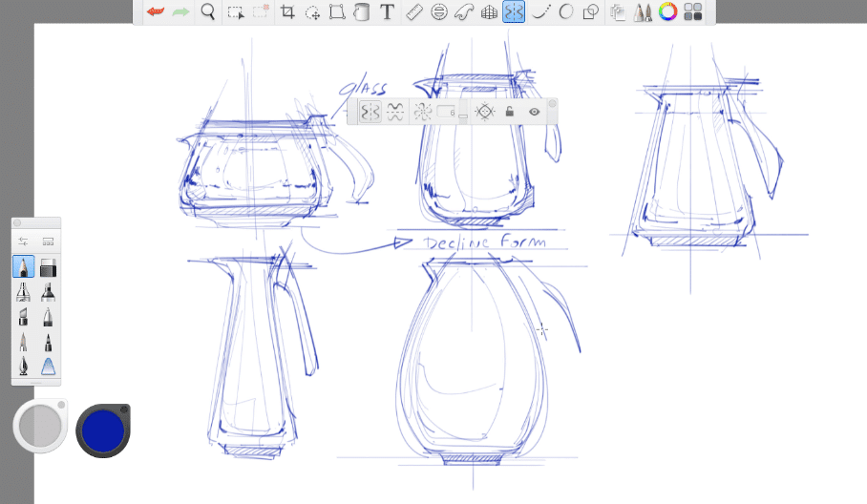Open the Layer Editor panel
This screenshot has width=867, height=504.
pos(618,12)
